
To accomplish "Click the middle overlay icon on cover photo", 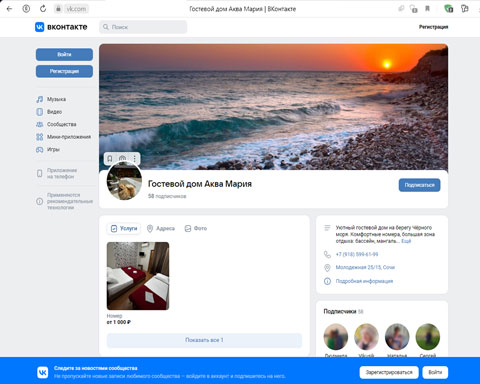I will 122,158.
